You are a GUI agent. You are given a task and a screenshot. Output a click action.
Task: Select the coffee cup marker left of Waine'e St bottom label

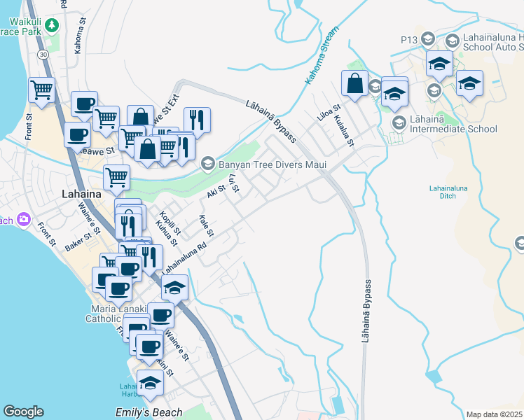tap(150, 347)
